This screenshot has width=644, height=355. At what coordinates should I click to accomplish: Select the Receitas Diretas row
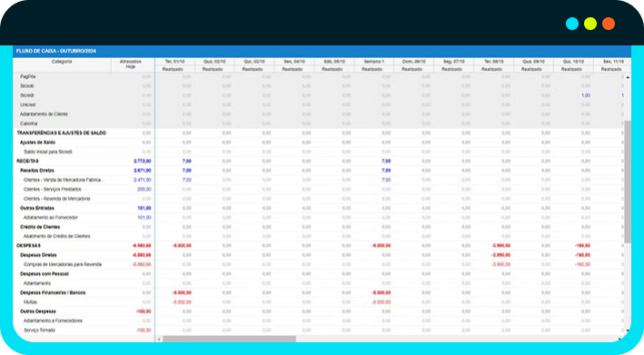(x=320, y=171)
